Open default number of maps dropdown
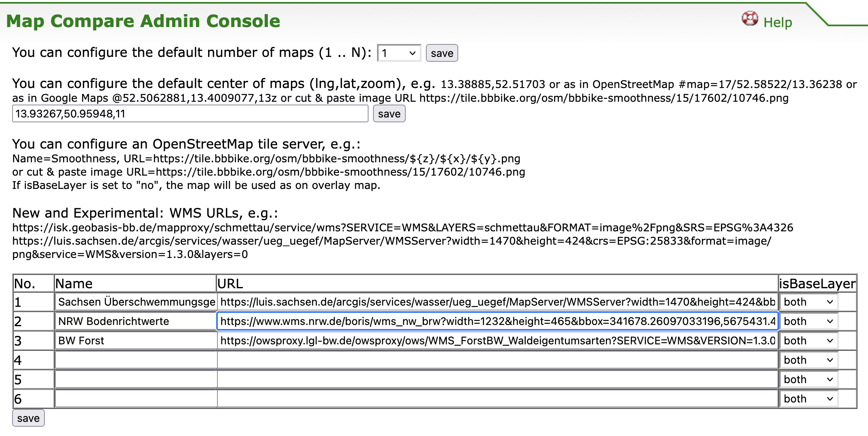868x436 pixels. pyautogui.click(x=398, y=53)
